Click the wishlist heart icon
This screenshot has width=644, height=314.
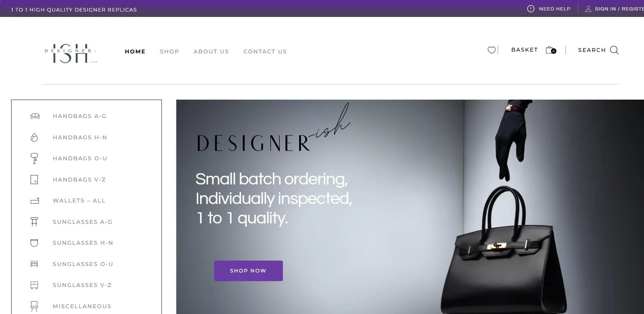492,50
